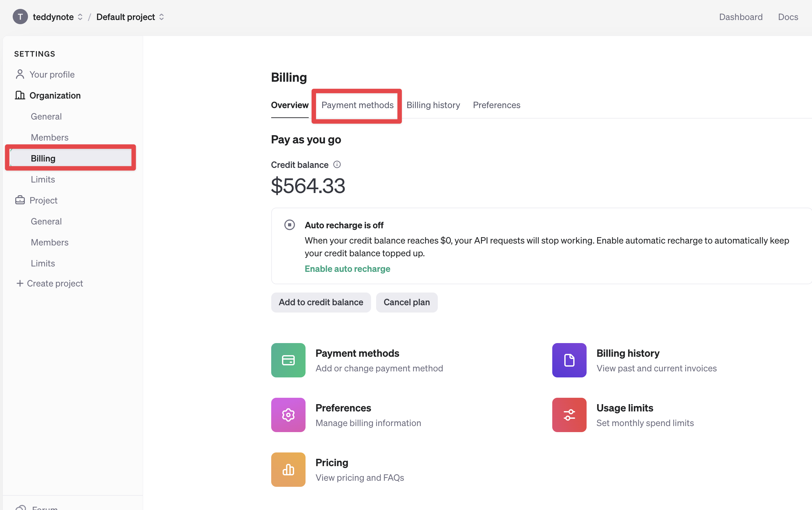Open Your profile in settings sidebar

click(x=52, y=74)
